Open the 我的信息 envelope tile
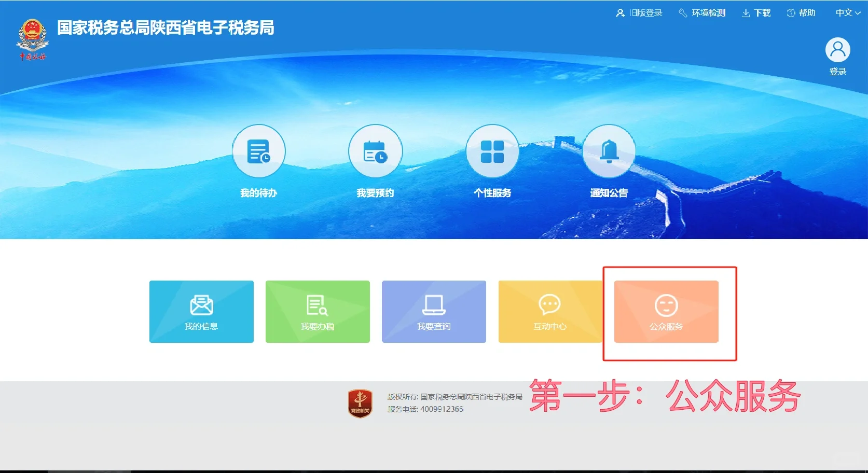 coord(201,311)
